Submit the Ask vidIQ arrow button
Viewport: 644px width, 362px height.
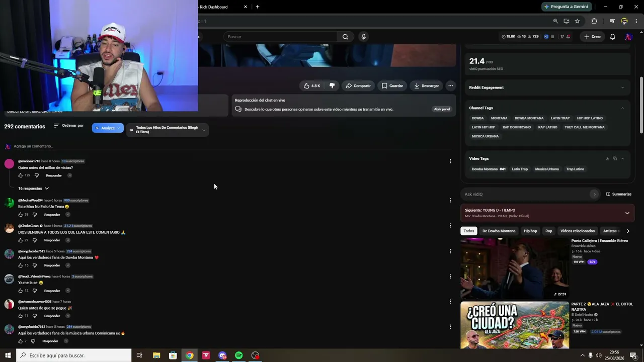(594, 194)
